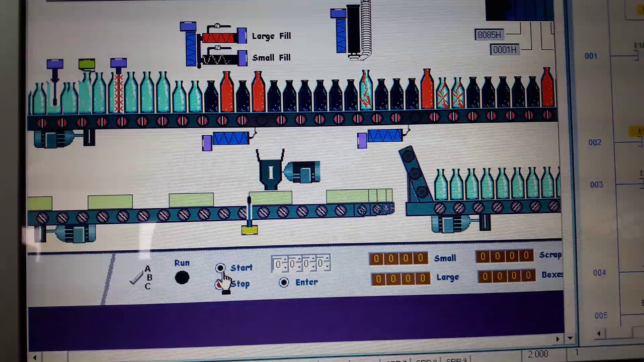
Task: Click the Boxes counter display
Action: tap(507, 276)
